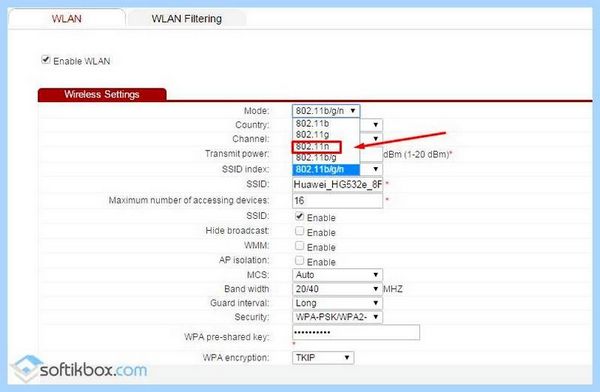Open Guard interval dropdown set to Long
This screenshot has width=600, height=392.
337,303
